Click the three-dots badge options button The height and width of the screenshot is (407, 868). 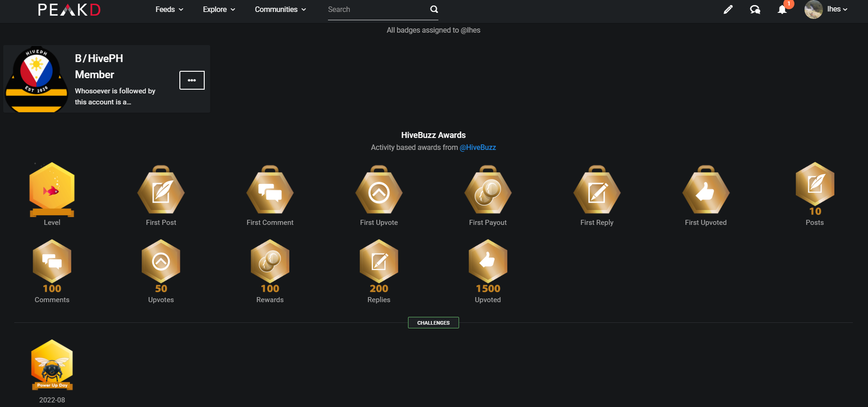(192, 80)
